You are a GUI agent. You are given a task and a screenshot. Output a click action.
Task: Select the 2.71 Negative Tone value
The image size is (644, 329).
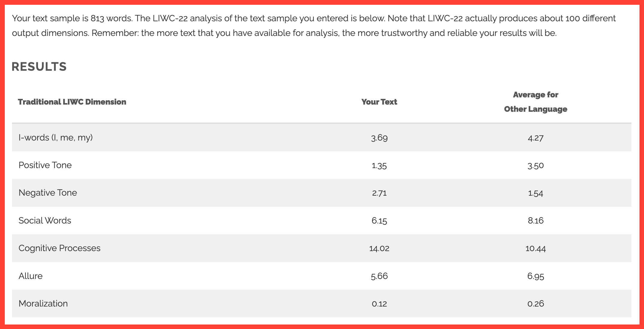click(x=379, y=193)
